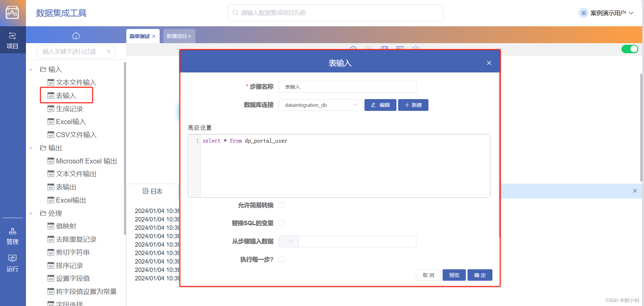Select 将字段值设置为常量 in the tree

82,292
